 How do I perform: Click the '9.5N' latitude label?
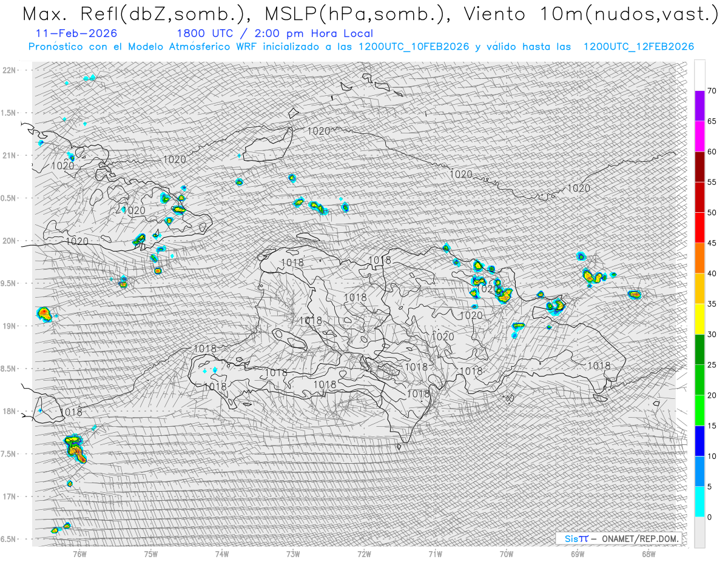[9, 283]
